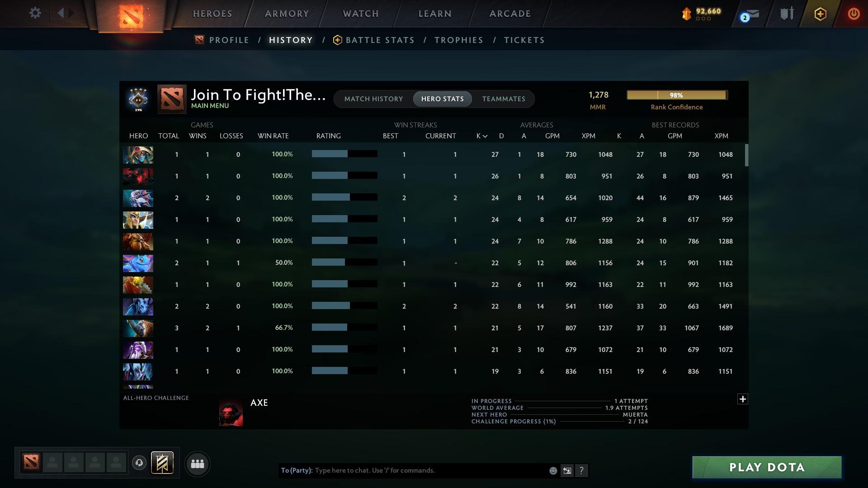This screenshot has width=868, height=488.
Task: Open the TEAMMATES tab
Action: point(504,99)
